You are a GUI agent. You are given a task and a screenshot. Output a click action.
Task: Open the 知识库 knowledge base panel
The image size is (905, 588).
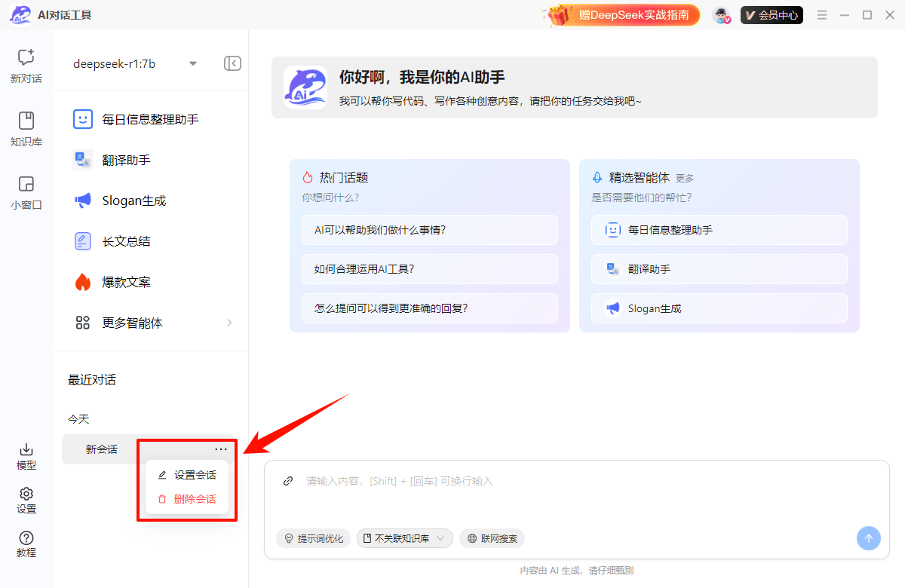[26, 129]
